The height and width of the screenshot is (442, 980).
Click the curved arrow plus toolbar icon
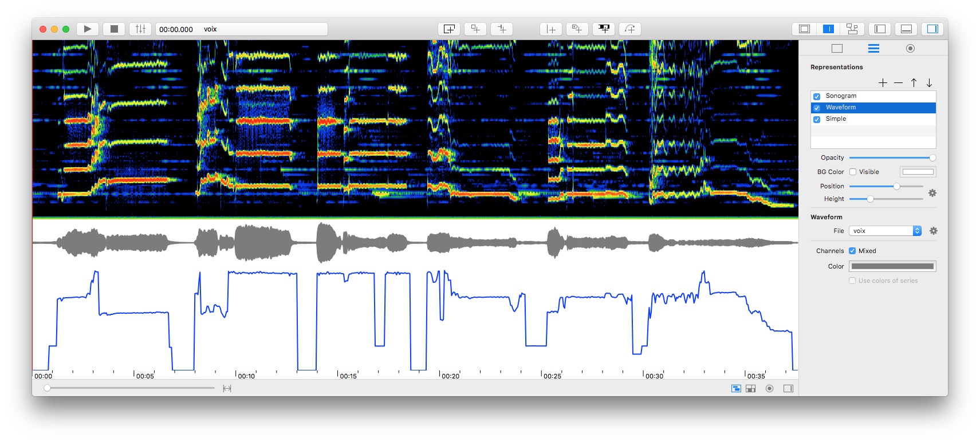[630, 29]
